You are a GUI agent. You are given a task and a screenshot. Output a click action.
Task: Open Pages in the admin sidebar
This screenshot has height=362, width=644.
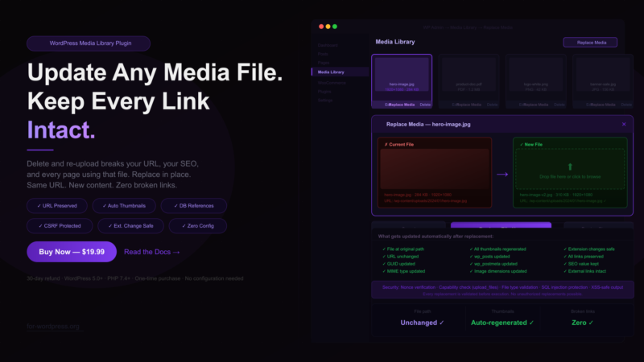(324, 63)
